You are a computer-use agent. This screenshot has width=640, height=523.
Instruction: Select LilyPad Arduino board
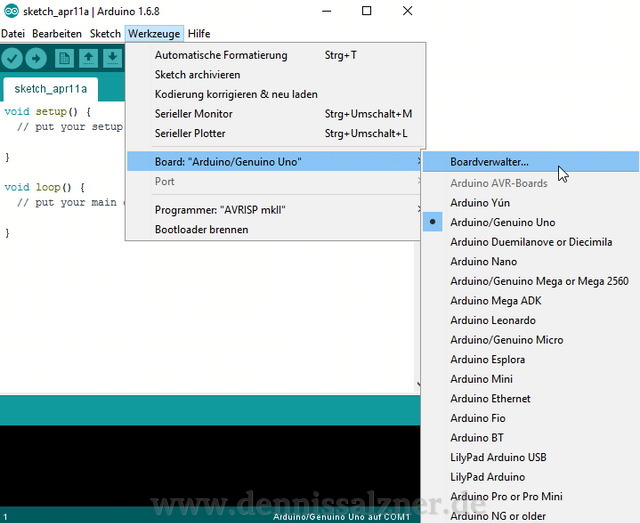click(x=531, y=477)
